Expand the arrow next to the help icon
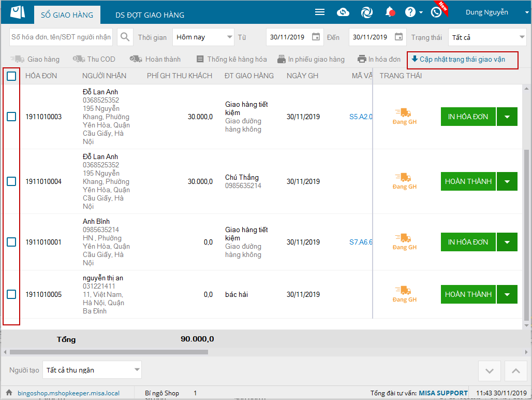 pyautogui.click(x=421, y=12)
